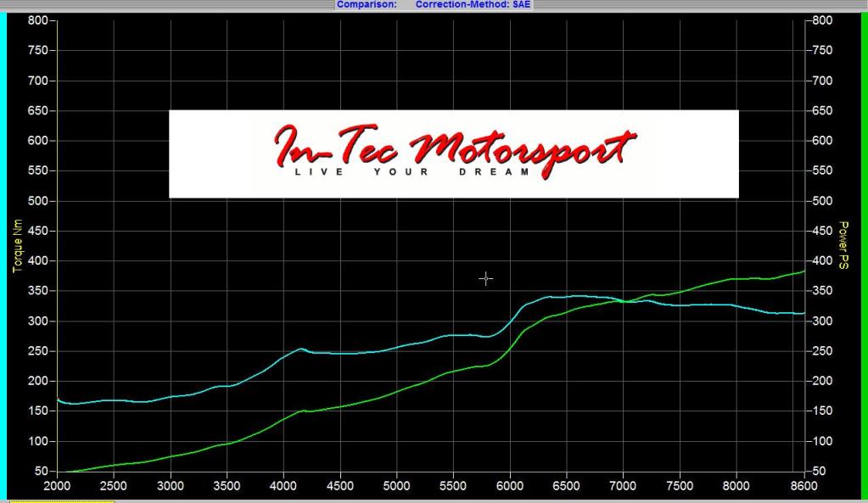
Task: Click the 50 value on the Torque axis
Action: tap(42, 472)
